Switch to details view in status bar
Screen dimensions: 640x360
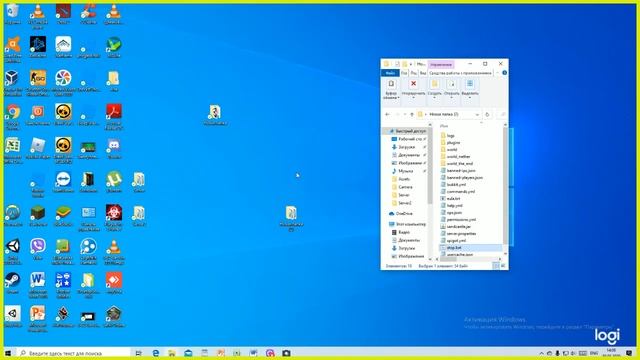pyautogui.click(x=496, y=266)
